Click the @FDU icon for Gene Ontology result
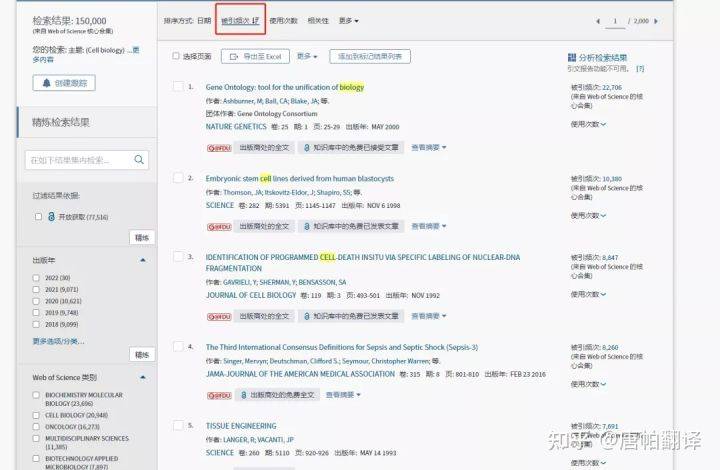 click(x=219, y=148)
